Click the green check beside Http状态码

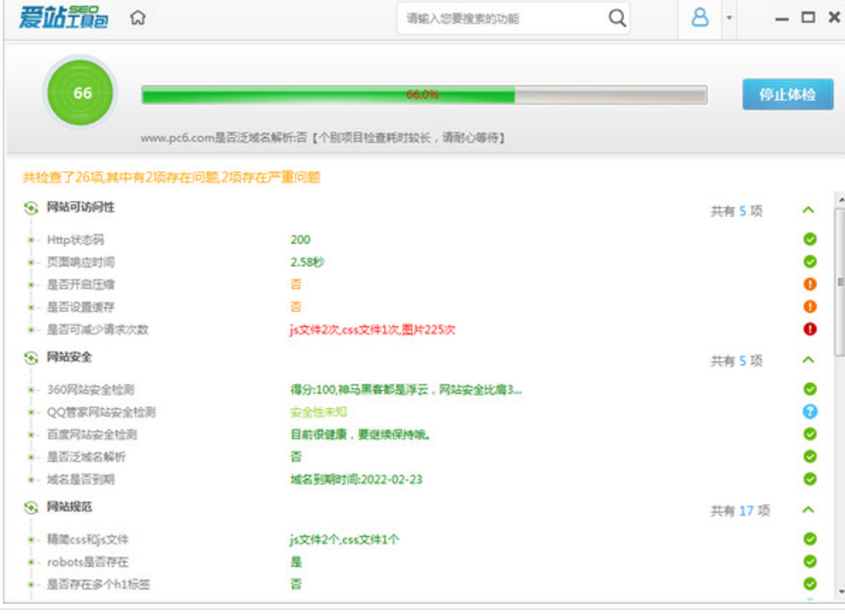click(x=810, y=239)
